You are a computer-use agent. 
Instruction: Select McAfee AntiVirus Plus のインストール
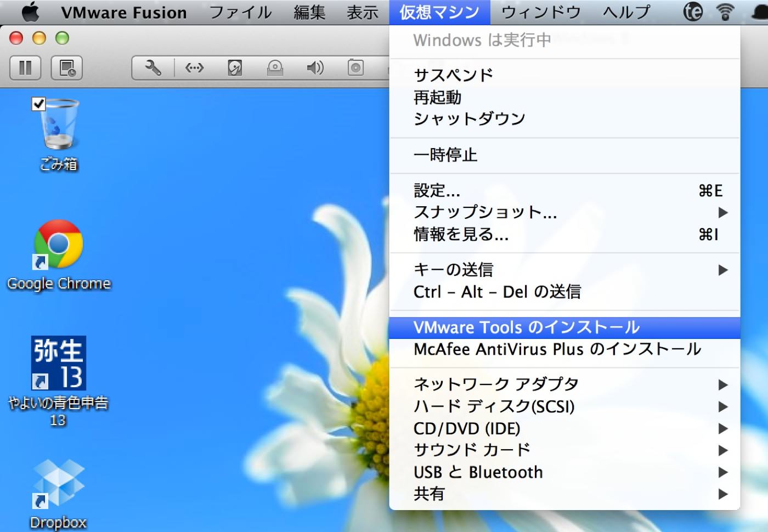pyautogui.click(x=564, y=349)
